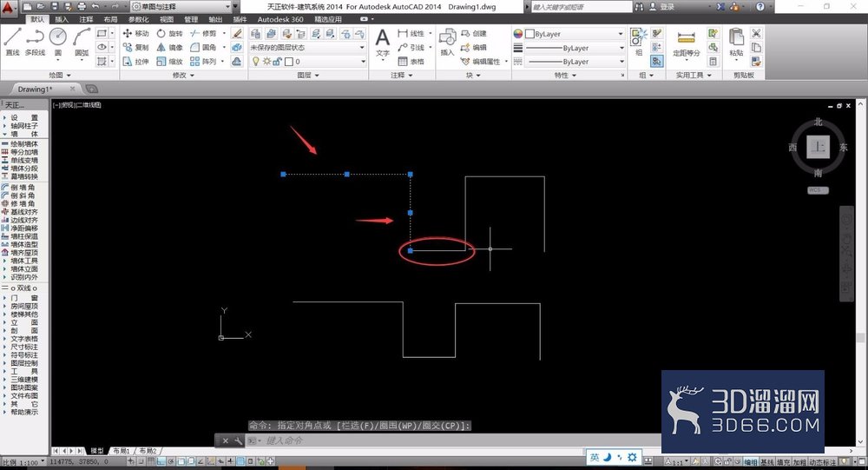Open the 文字 text tool
This screenshot has height=470, width=868.
383,43
